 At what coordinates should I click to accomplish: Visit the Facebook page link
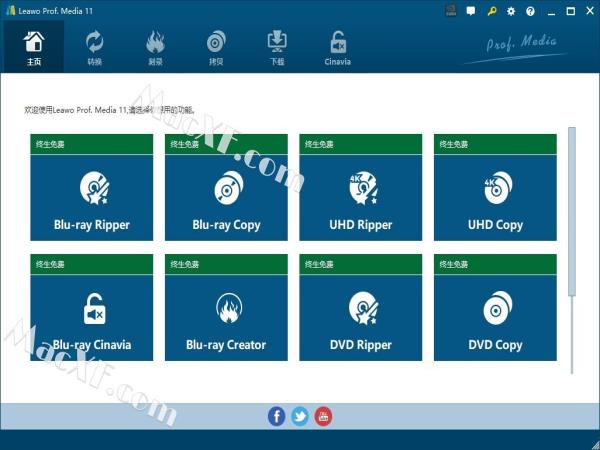(x=277, y=417)
